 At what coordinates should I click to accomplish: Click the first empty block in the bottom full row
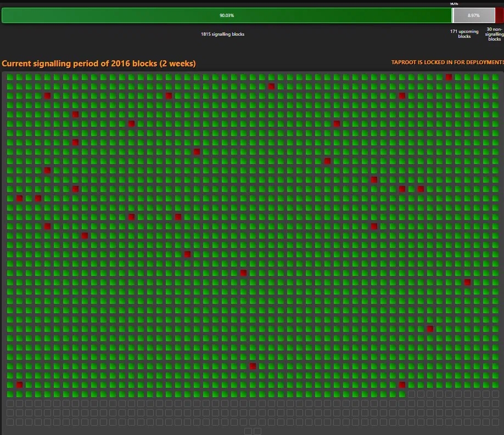tap(10, 403)
